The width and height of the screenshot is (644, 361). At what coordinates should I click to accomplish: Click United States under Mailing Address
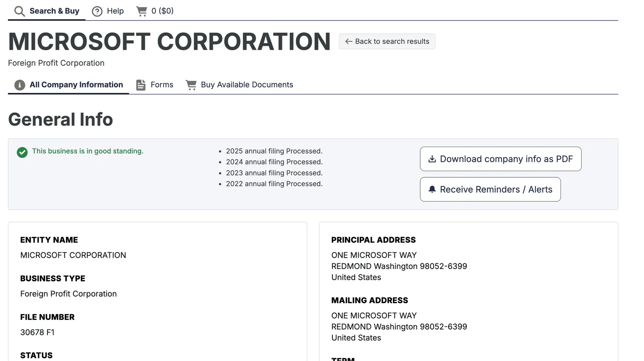coord(356,338)
